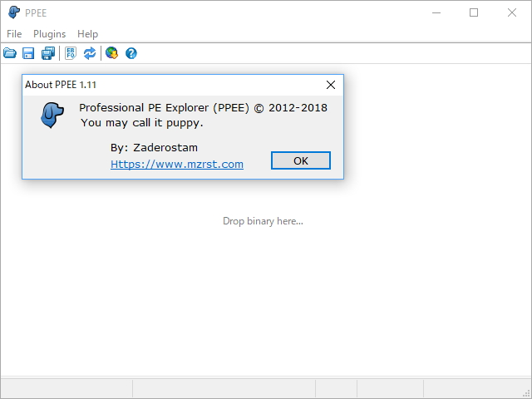532x399 pixels.
Task: Open the hex viewer toolbar icon
Action: tap(71, 53)
